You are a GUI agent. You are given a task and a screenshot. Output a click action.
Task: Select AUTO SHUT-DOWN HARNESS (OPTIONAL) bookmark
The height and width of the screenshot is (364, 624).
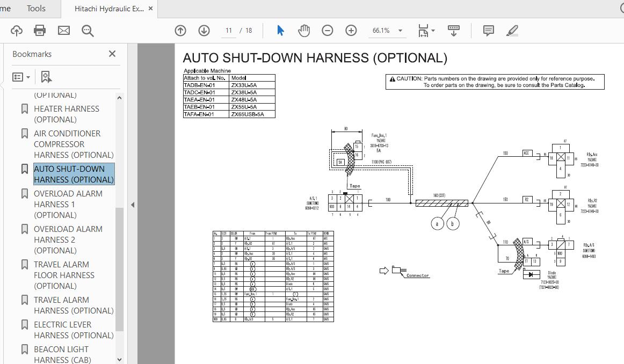74,174
